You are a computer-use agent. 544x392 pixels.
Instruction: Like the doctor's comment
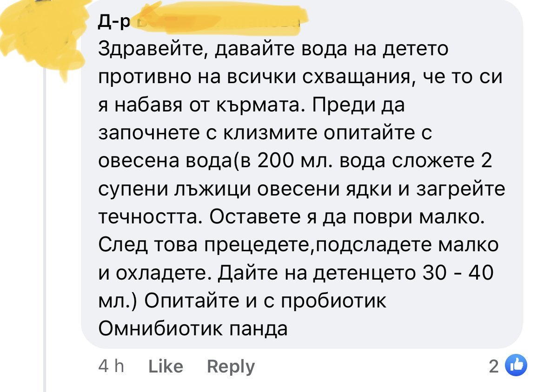point(166,367)
